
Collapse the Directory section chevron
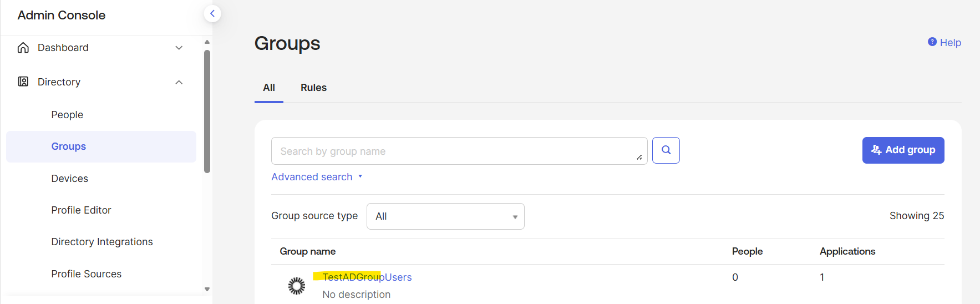coord(179,82)
